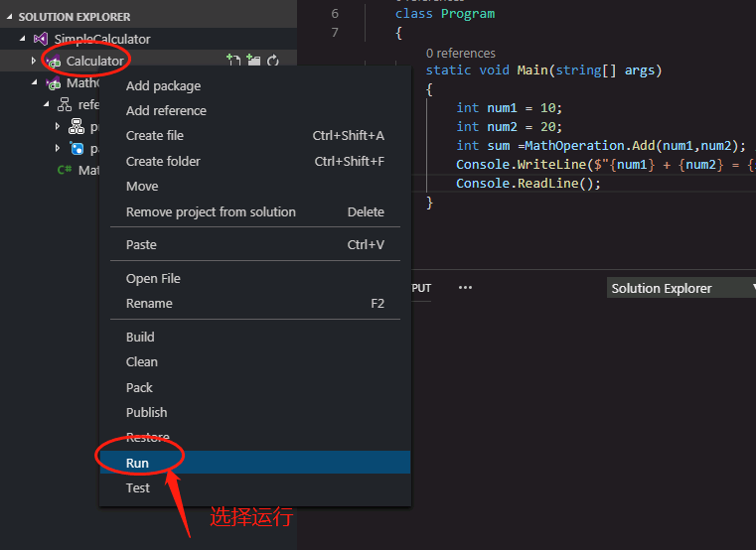Open the panel's more actions ellipsis
Image resolution: width=756 pixels, height=550 pixels.
tap(465, 288)
